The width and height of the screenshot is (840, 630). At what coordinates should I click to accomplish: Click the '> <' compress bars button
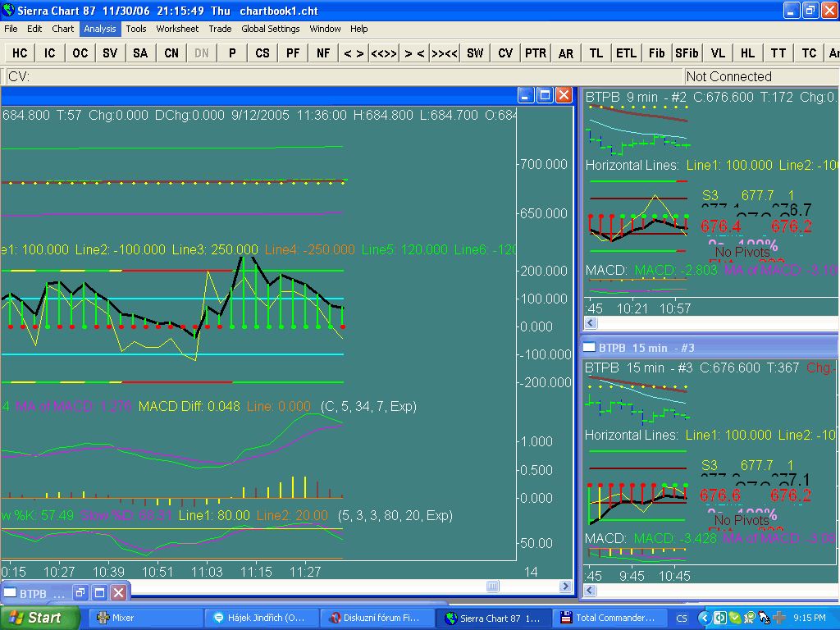[414, 52]
